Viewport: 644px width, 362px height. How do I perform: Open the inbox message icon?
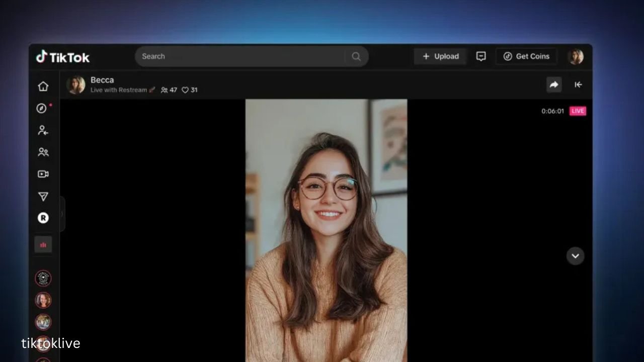point(481,56)
